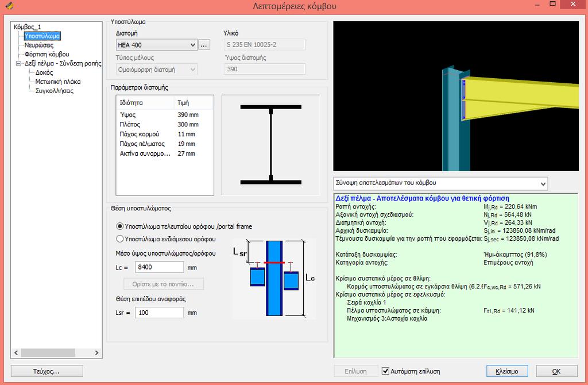
Task: Select Πάχος κορμού 11 mm row
Action: pyautogui.click(x=165, y=134)
